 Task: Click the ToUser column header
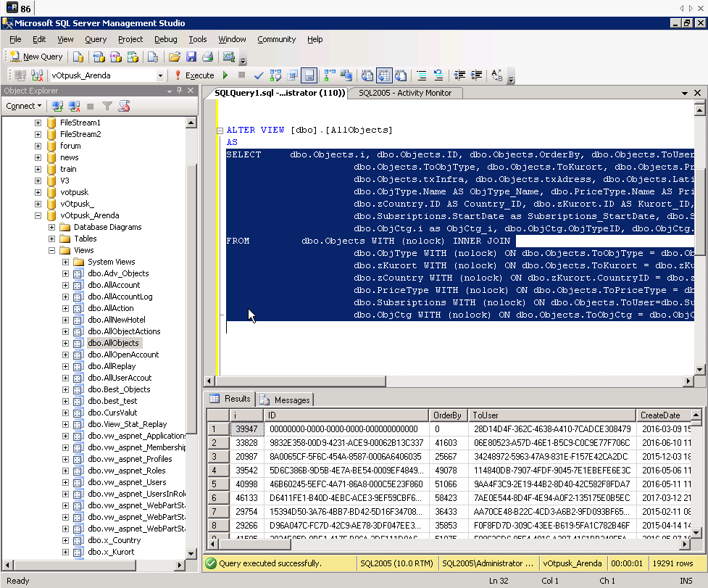coord(551,415)
